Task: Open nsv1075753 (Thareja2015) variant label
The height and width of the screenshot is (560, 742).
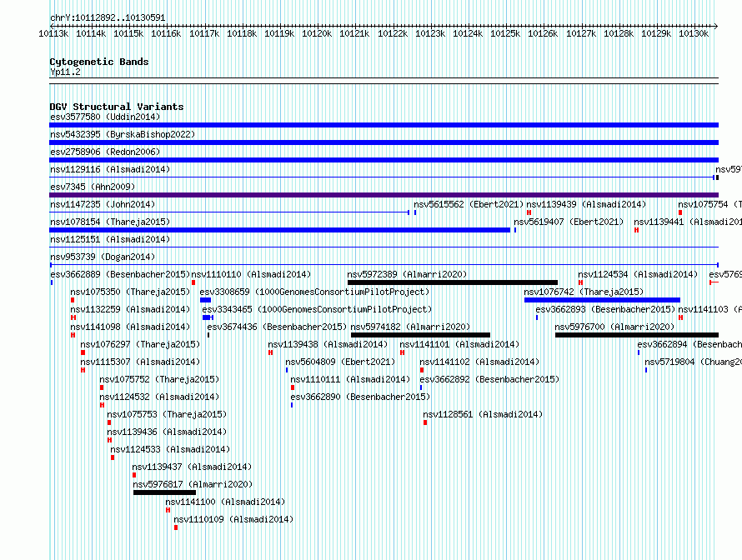Action: tap(167, 414)
